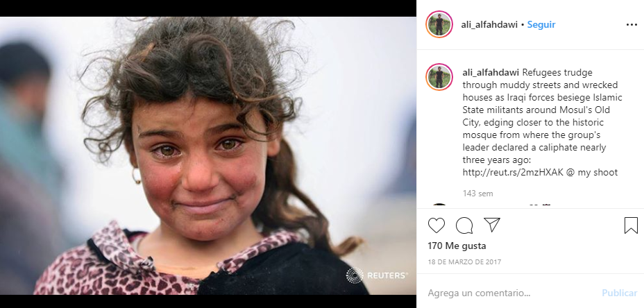Click the Reuters logo on the photo
The width and height of the screenshot is (644, 308).
coord(377,275)
